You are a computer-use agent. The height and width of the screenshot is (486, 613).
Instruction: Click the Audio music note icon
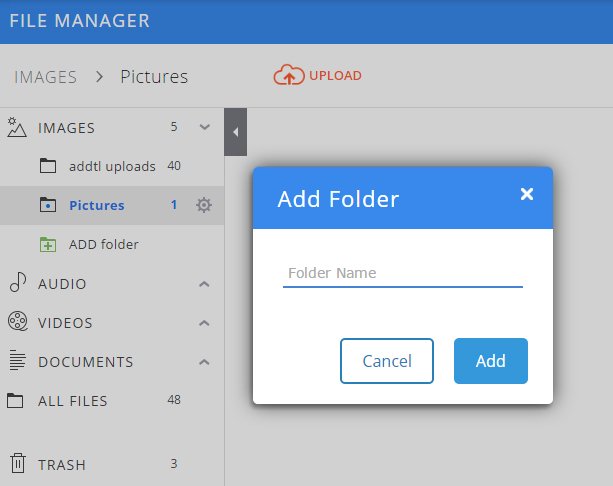pyautogui.click(x=18, y=282)
